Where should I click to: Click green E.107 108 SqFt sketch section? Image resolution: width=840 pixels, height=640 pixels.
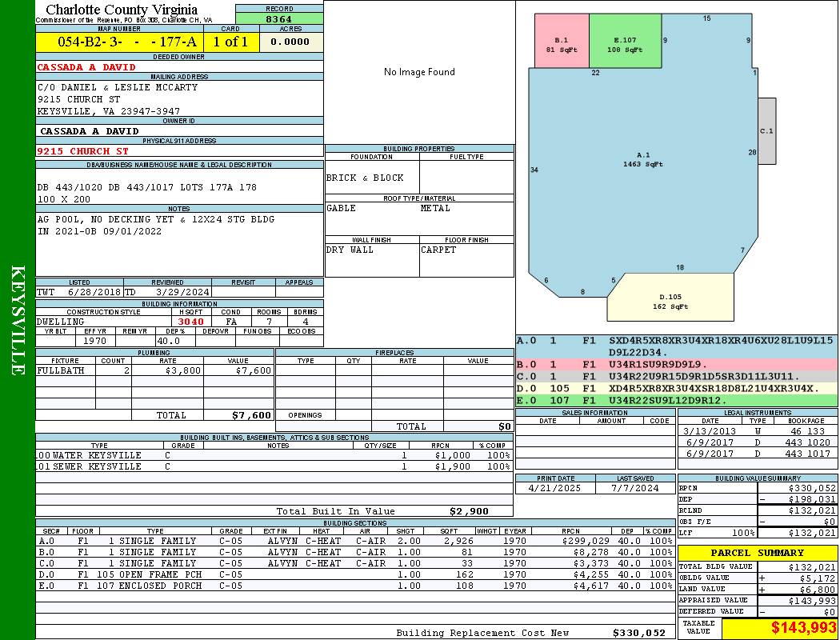pos(625,42)
